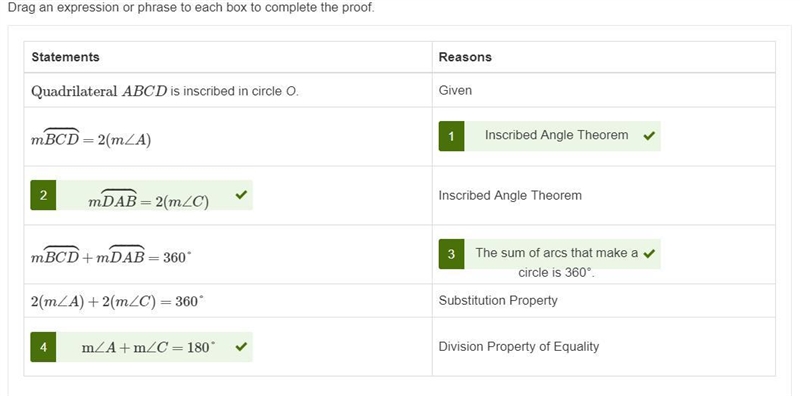
Task: Select the Inscribed Angle Theorem answer tile
Action: [x=549, y=136]
